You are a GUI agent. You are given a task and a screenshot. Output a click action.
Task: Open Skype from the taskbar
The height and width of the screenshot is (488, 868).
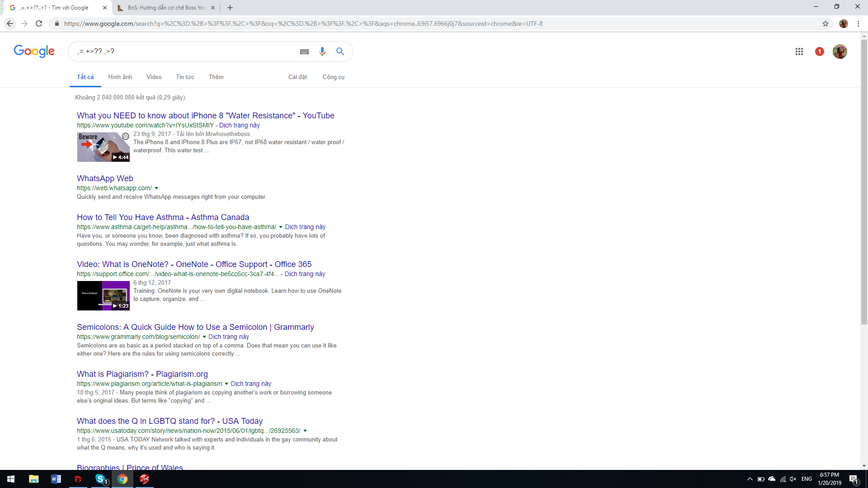point(100,479)
